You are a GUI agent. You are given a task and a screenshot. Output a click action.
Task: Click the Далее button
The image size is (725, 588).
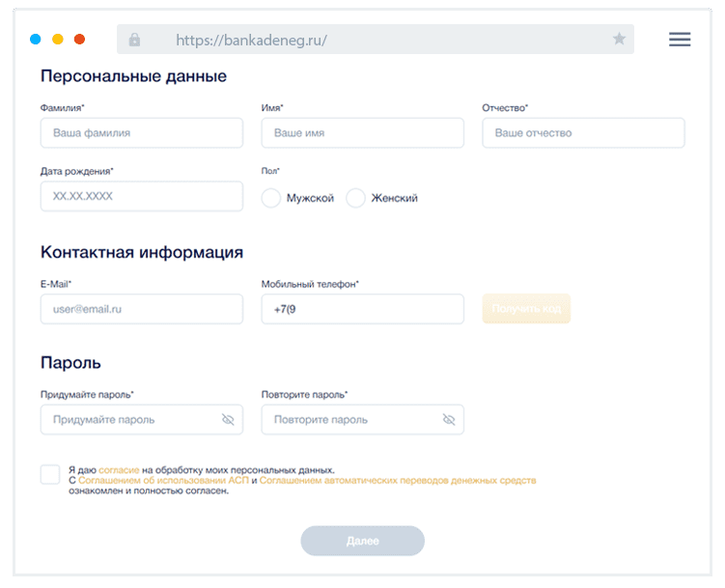(x=362, y=541)
